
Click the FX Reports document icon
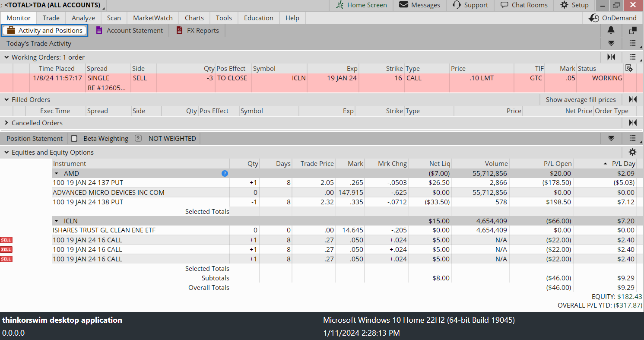click(180, 30)
